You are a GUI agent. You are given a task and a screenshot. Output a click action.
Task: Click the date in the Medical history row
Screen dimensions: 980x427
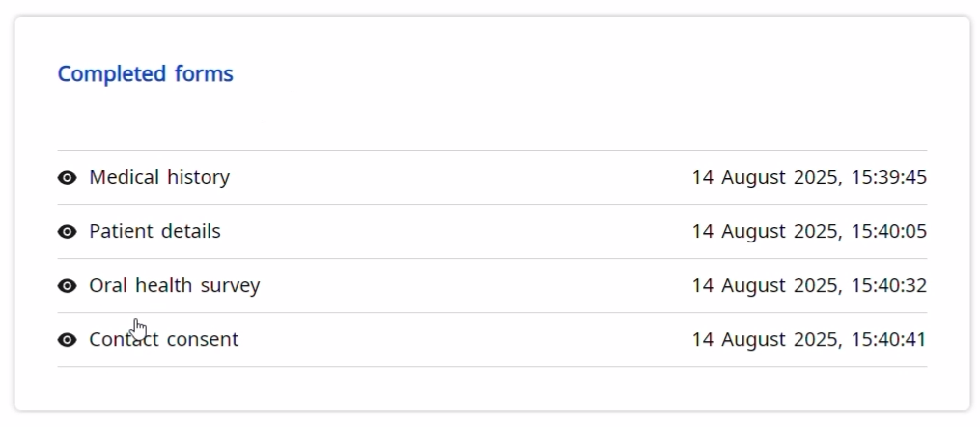[767, 178]
